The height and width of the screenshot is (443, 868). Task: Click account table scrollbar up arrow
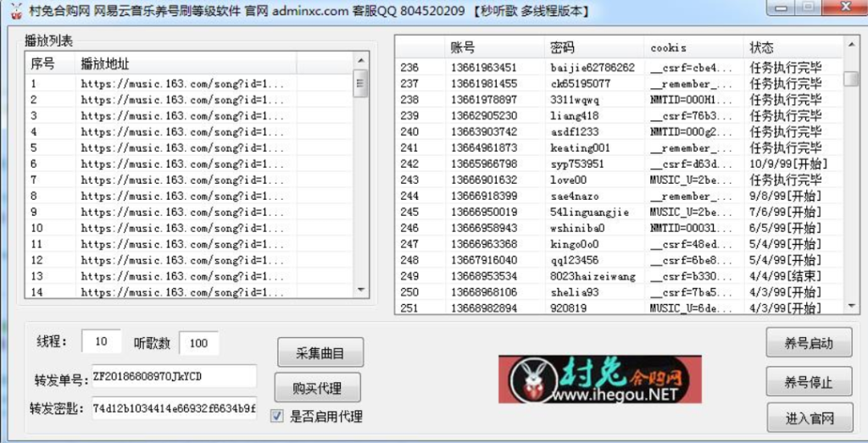coord(850,44)
